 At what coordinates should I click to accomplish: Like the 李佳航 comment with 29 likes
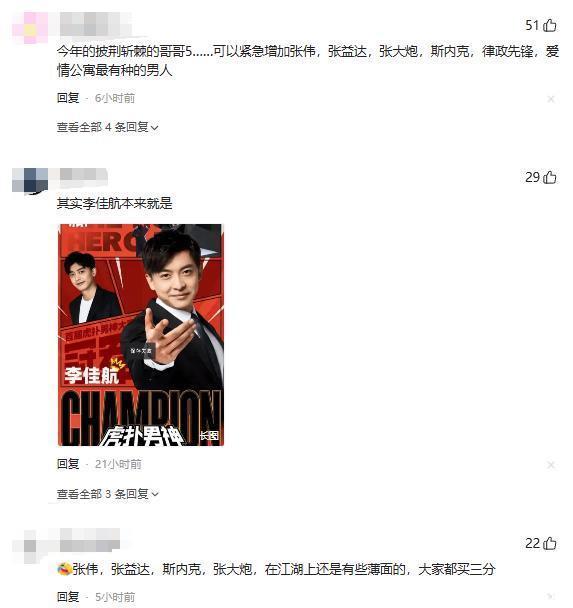pos(550,178)
